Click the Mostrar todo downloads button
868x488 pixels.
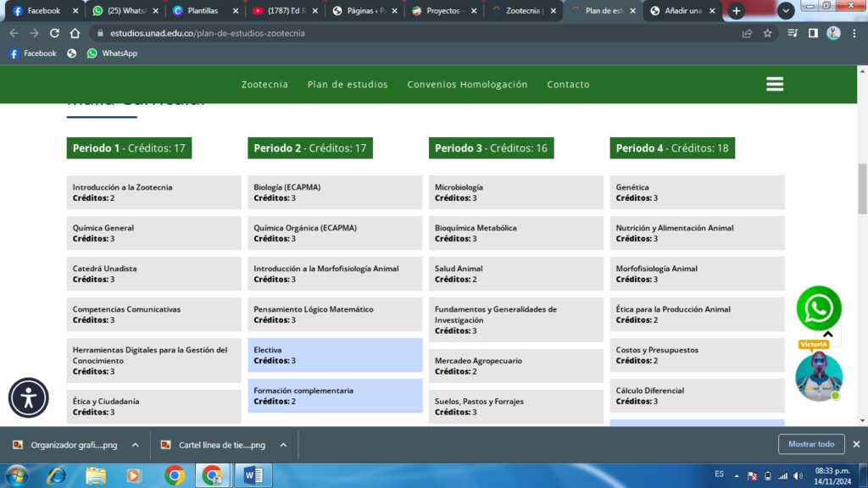[811, 444]
